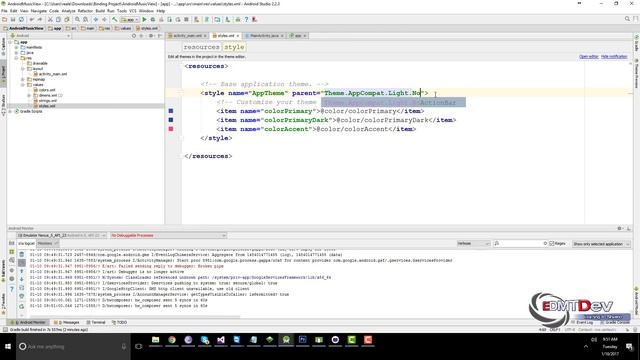The height and width of the screenshot is (360, 640).
Task: Click the logcat down arrow icon
Action: 22,279
